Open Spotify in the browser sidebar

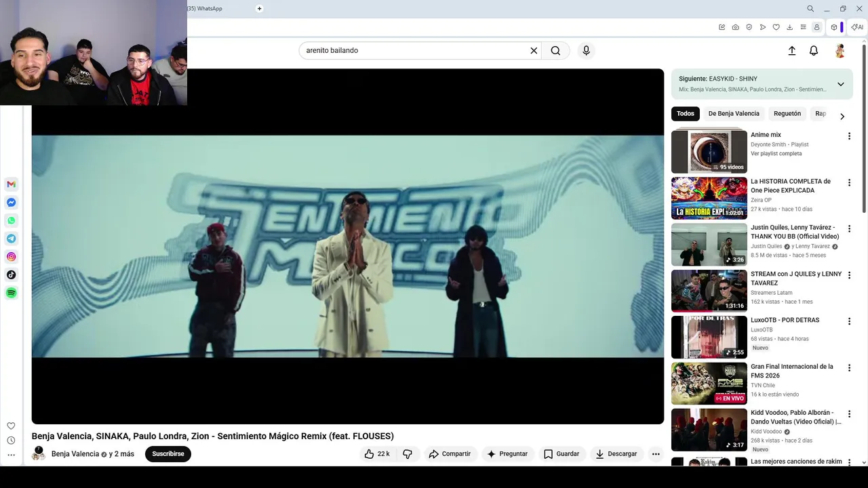(11, 293)
